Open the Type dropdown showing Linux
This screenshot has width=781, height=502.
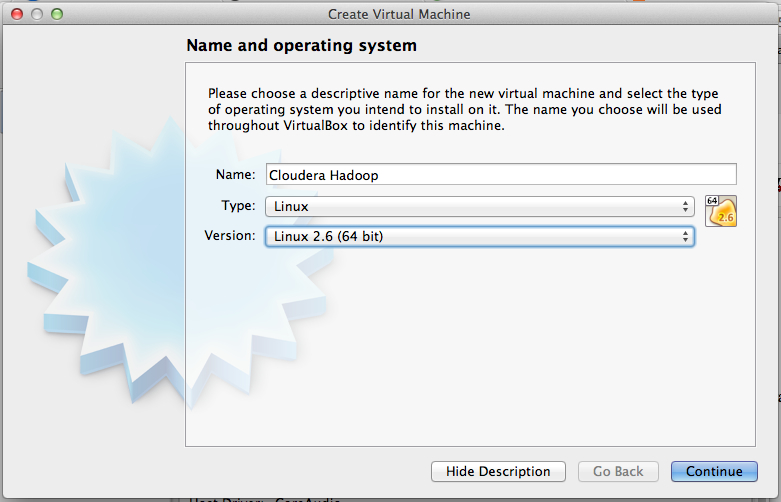coord(480,206)
